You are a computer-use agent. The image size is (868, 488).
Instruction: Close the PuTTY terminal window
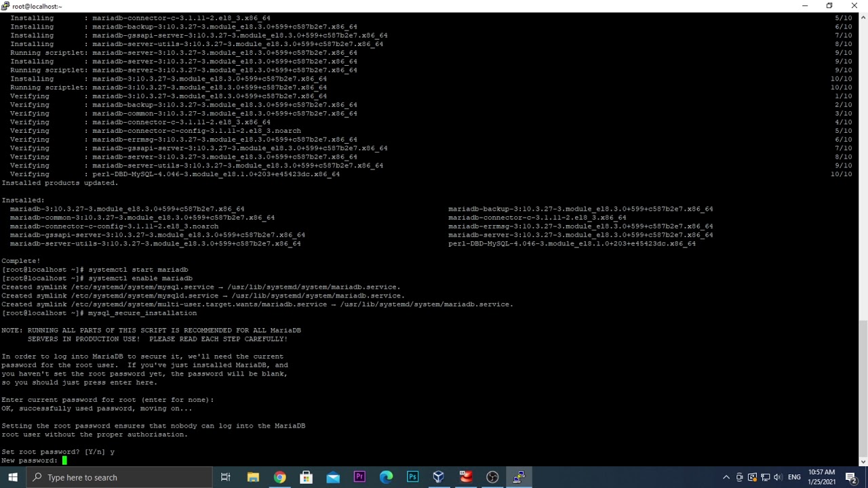854,6
